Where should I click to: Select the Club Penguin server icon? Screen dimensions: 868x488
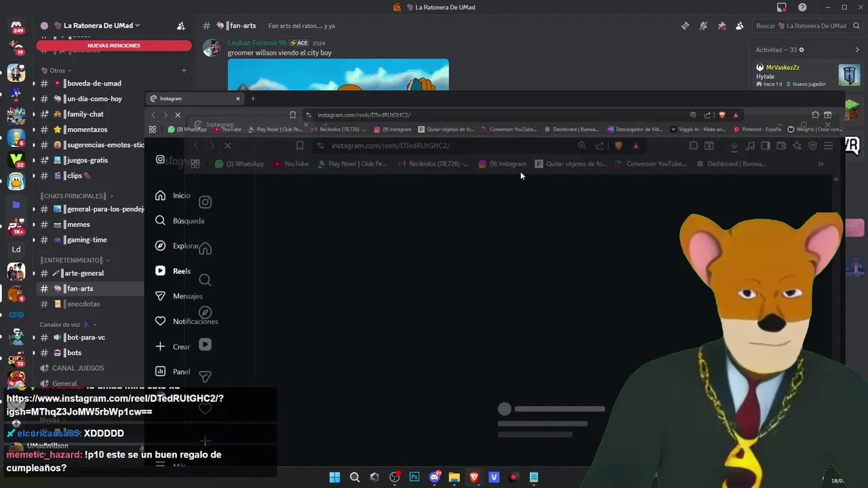16,182
